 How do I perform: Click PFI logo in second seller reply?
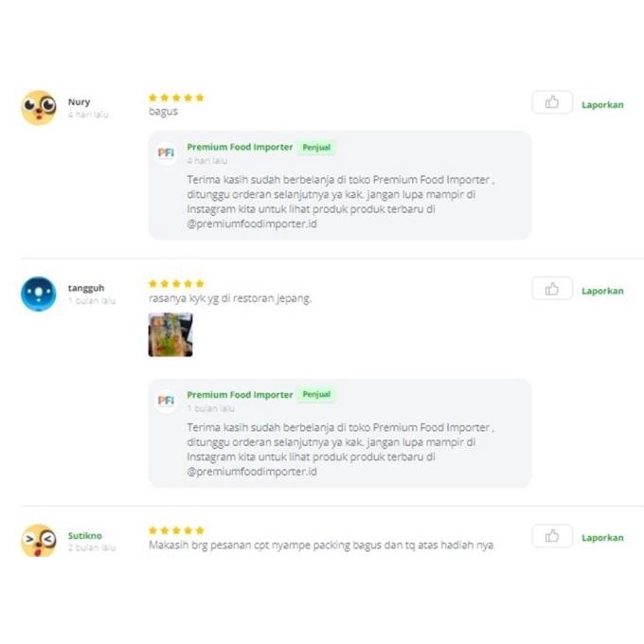point(166,401)
